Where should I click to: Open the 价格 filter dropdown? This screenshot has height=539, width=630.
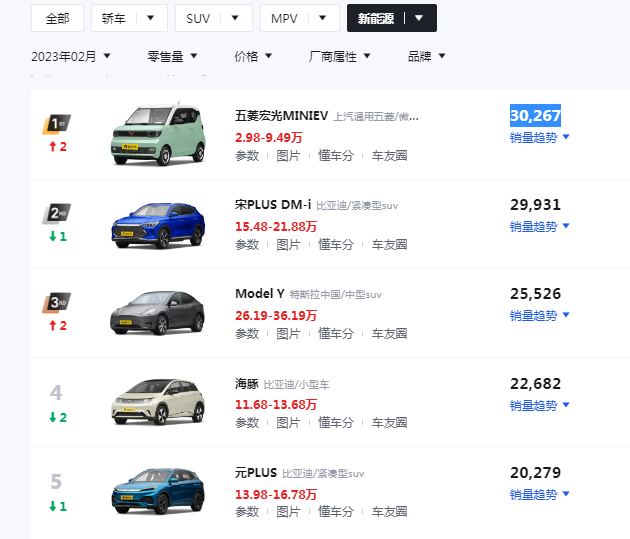pyautogui.click(x=253, y=56)
